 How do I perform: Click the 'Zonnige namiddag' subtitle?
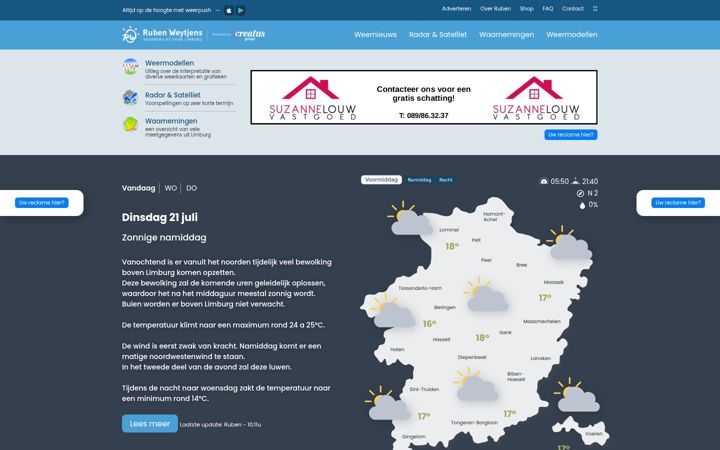(164, 237)
